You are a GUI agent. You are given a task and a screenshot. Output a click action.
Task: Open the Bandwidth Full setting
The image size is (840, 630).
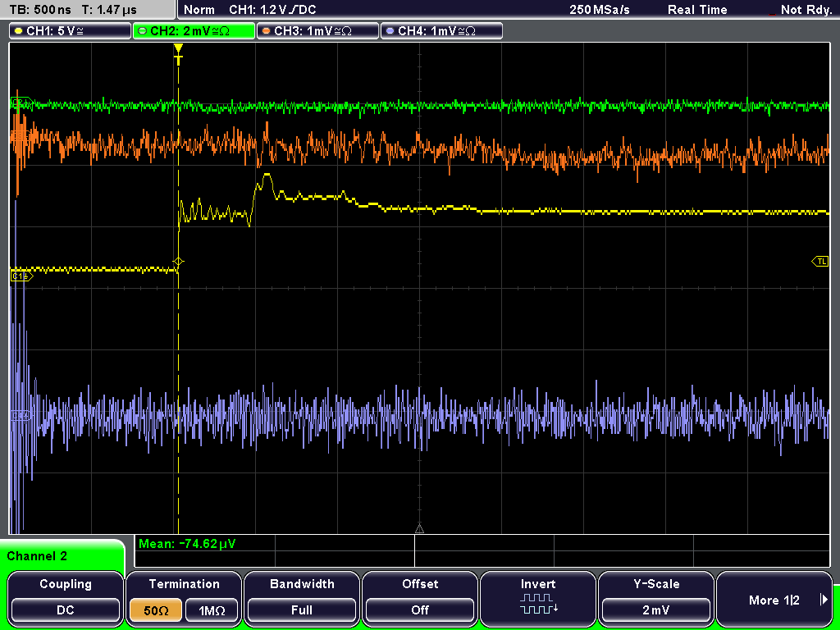pyautogui.click(x=302, y=597)
